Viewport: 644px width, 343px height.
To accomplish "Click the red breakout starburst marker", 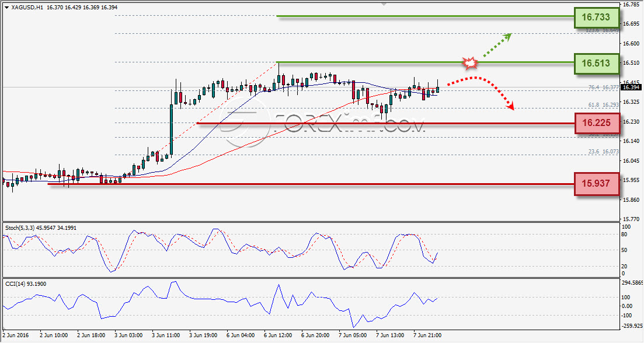I will tap(470, 63).
